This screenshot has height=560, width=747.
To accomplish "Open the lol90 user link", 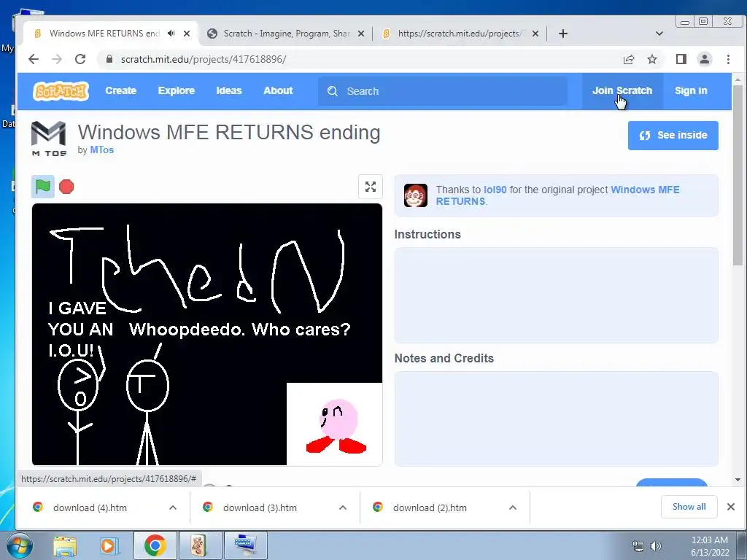I will (x=495, y=190).
